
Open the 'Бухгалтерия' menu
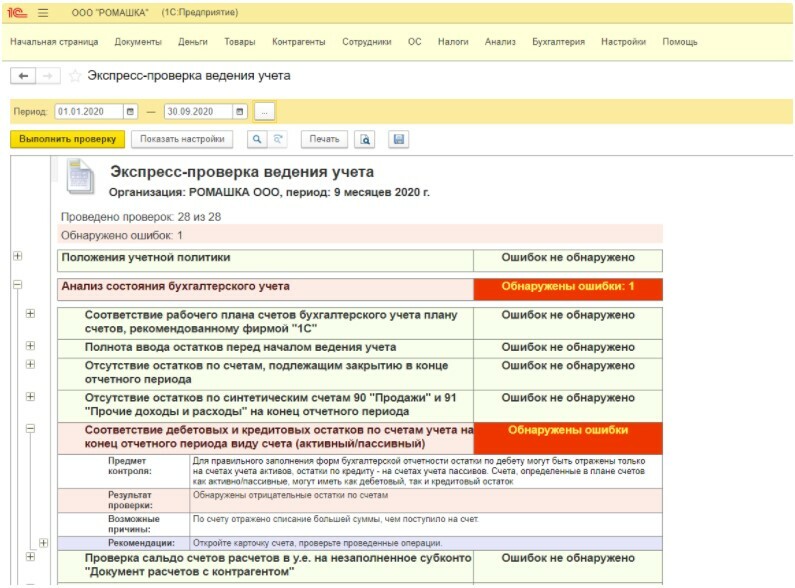click(558, 42)
